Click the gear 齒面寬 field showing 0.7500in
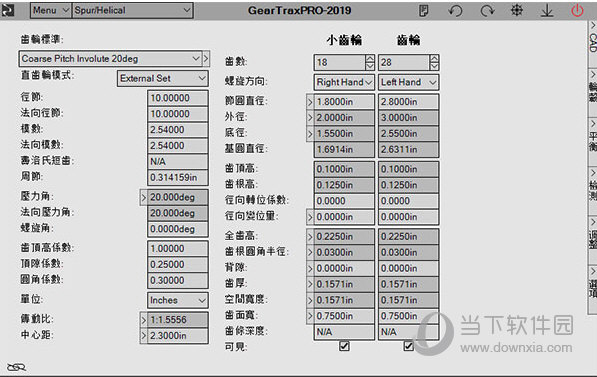This screenshot has height=377, width=597. click(x=408, y=316)
